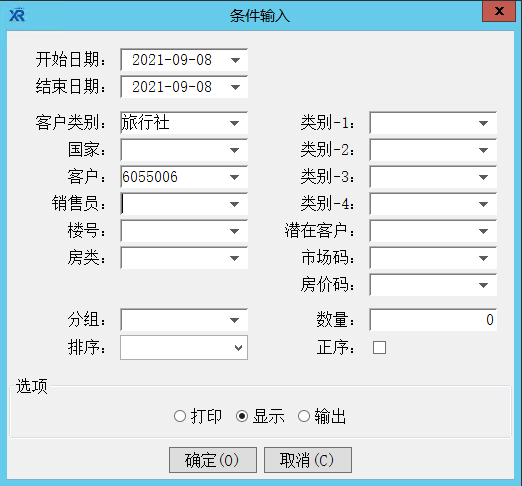Click the 数量 input field
Screen dimensions: 522x486
tap(433, 320)
